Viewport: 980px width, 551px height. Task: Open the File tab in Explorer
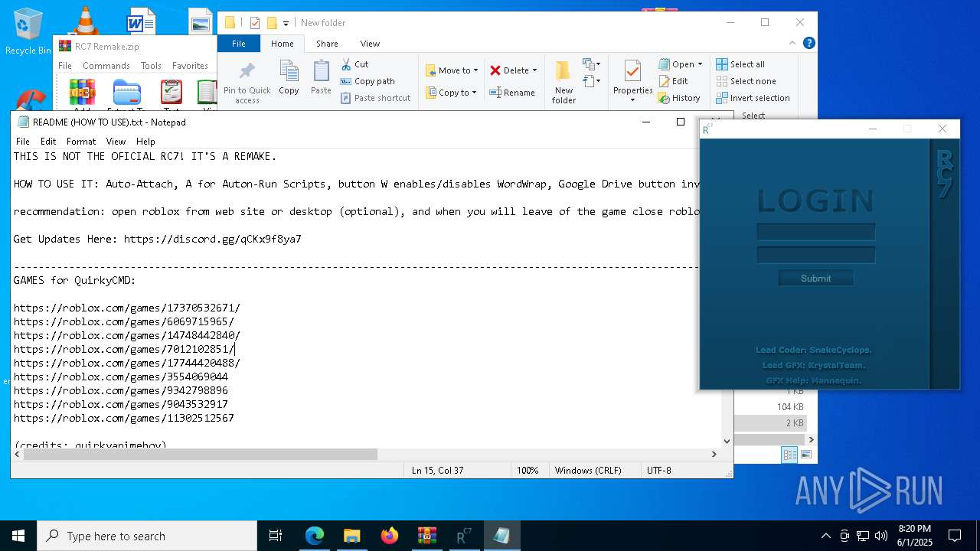tap(239, 44)
